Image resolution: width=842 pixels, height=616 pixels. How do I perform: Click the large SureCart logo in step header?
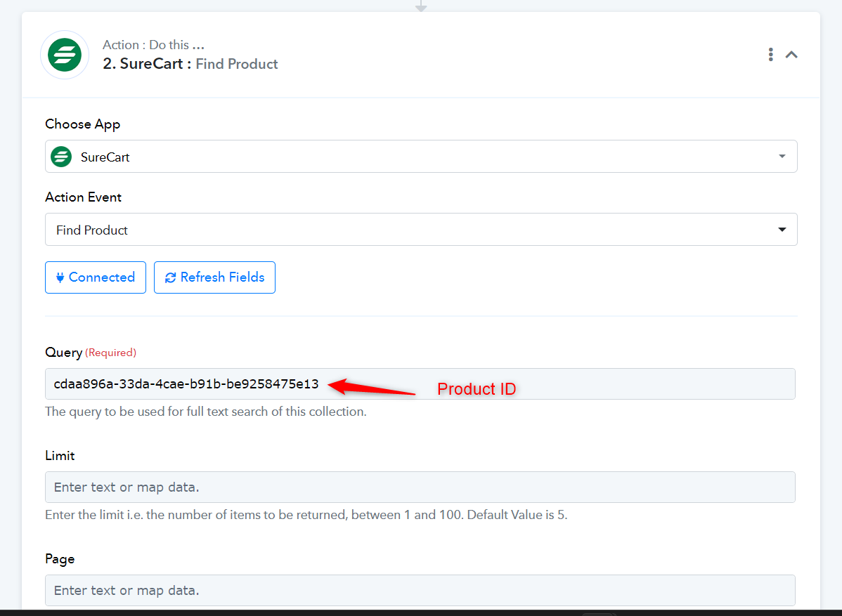coord(65,55)
